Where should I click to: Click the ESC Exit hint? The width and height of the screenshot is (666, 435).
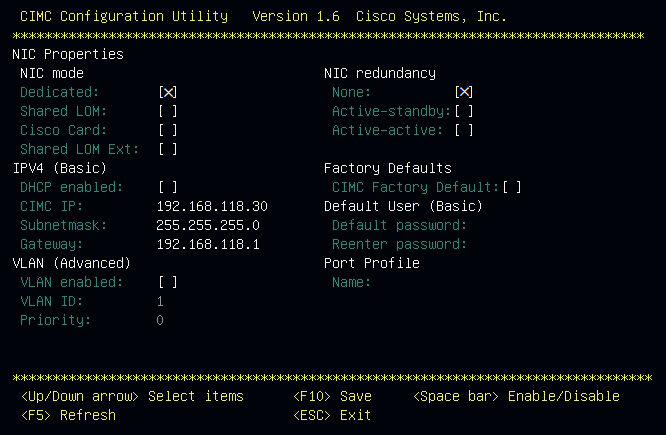point(333,415)
